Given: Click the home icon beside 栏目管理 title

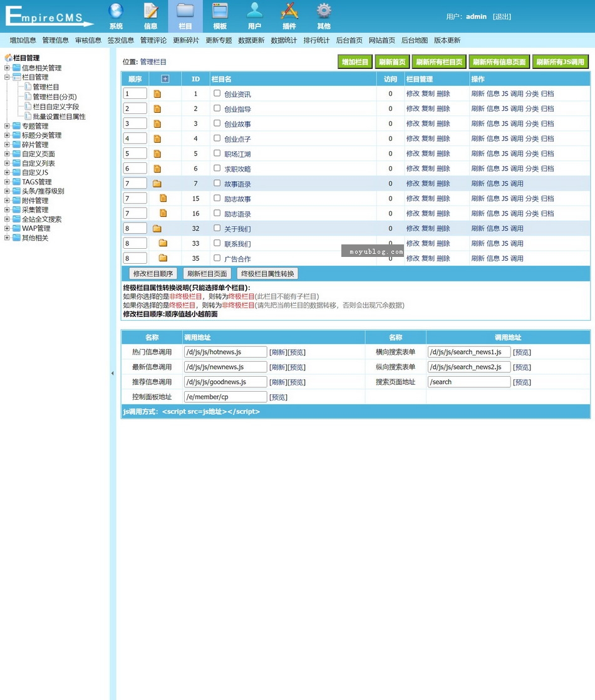Looking at the screenshot, I should click(x=8, y=58).
